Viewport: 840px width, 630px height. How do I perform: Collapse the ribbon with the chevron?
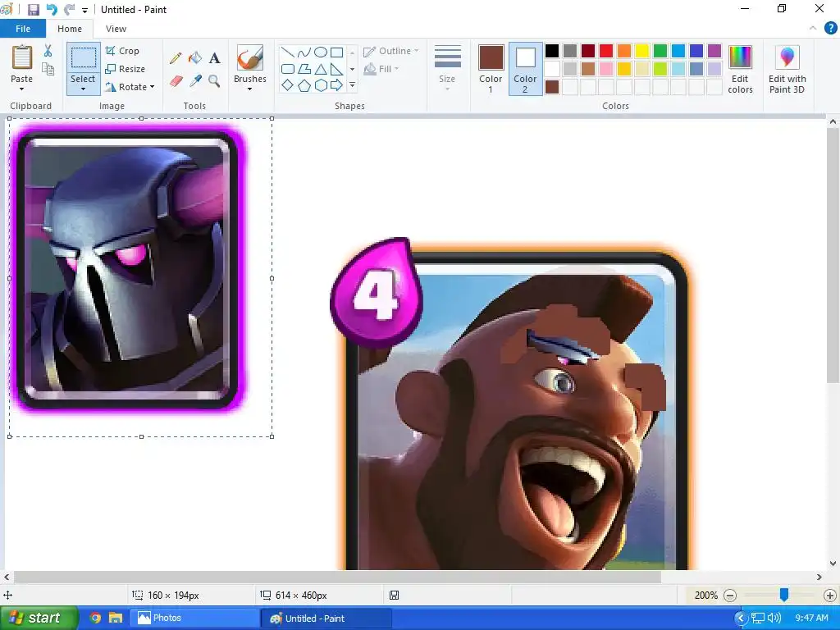coord(813,29)
